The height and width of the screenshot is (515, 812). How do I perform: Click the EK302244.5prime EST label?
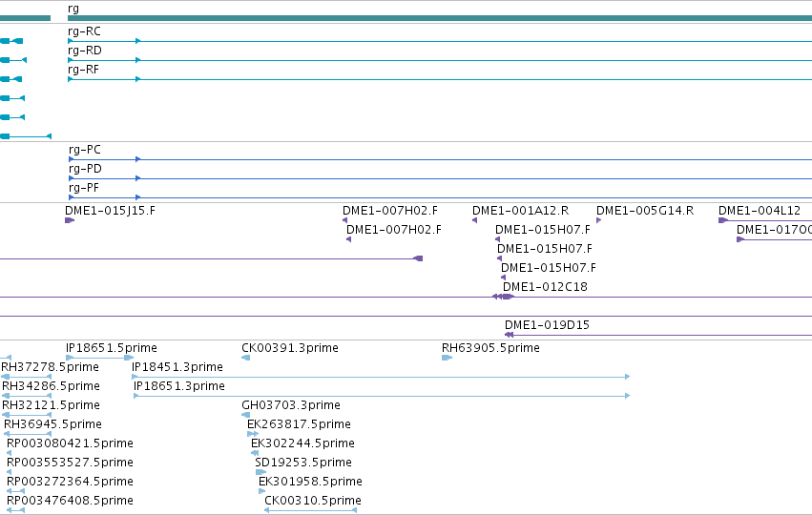click(302, 443)
